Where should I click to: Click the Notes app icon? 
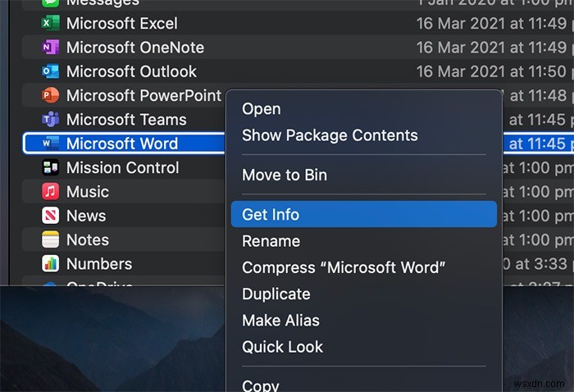coord(51,240)
